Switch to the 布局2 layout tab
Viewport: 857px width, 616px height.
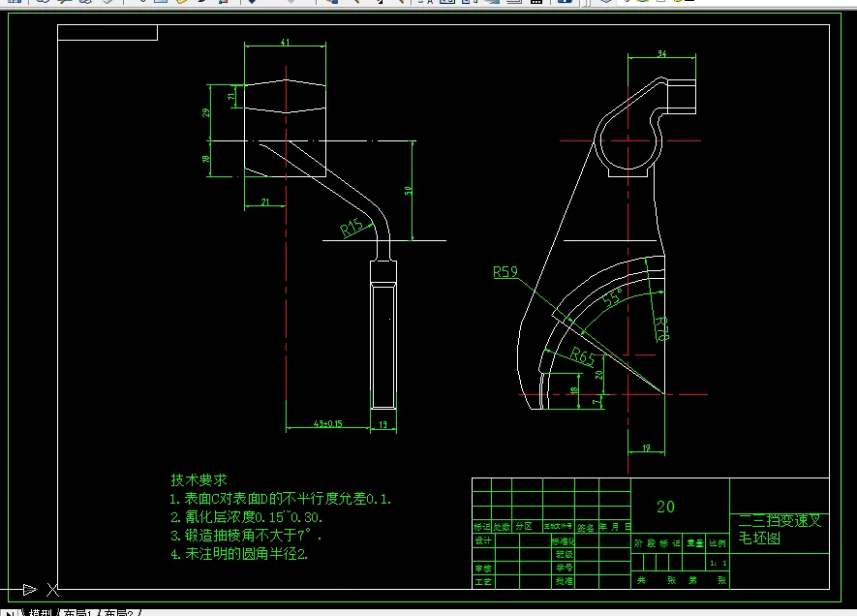(x=118, y=613)
